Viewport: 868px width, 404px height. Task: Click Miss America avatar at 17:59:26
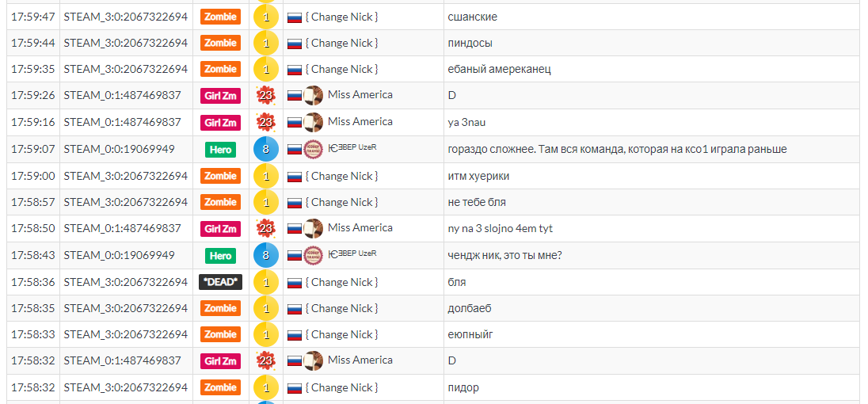pyautogui.click(x=314, y=96)
